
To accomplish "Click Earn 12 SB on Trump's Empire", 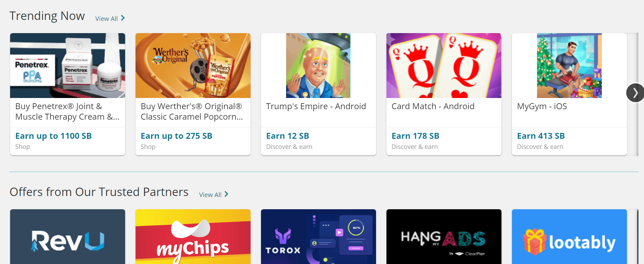I will [x=287, y=136].
